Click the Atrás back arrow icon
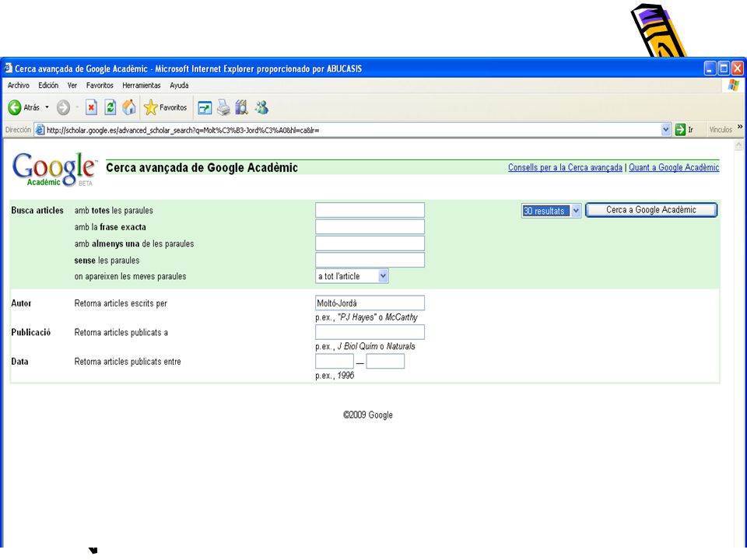 15,107
